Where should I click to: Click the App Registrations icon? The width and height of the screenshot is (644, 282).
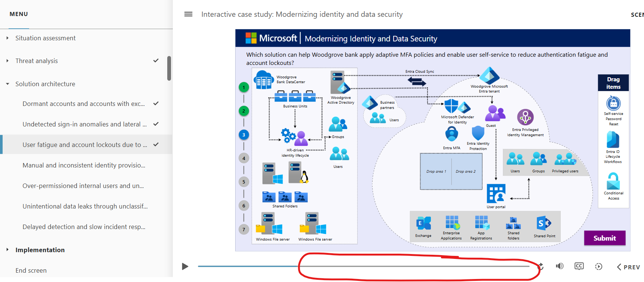coord(482,222)
